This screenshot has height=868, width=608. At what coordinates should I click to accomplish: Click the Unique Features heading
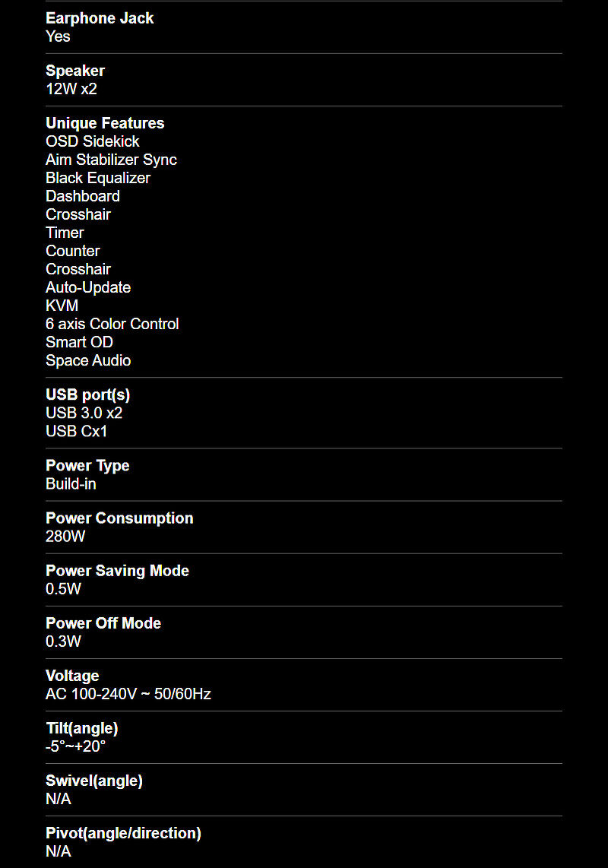pos(105,123)
